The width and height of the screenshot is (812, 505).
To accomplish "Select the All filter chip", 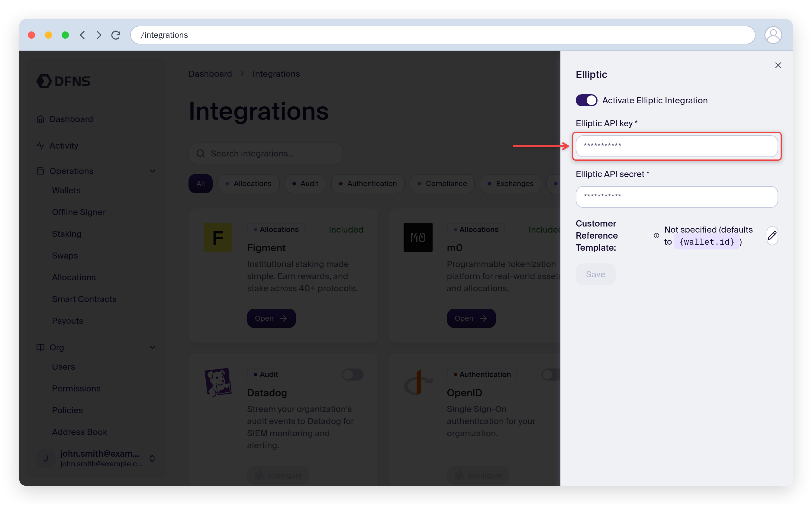I will (x=200, y=184).
